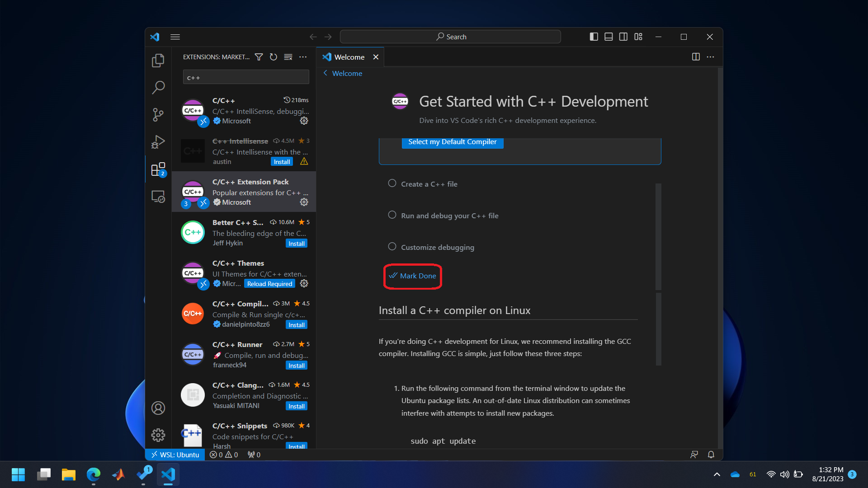This screenshot has height=488, width=868.
Task: Select the Welcome editor tab
Action: [x=349, y=57]
